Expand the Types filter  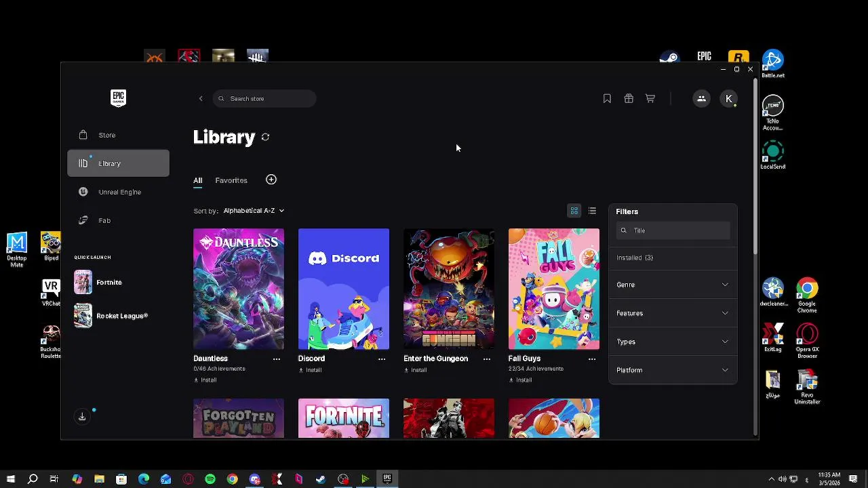pos(673,342)
